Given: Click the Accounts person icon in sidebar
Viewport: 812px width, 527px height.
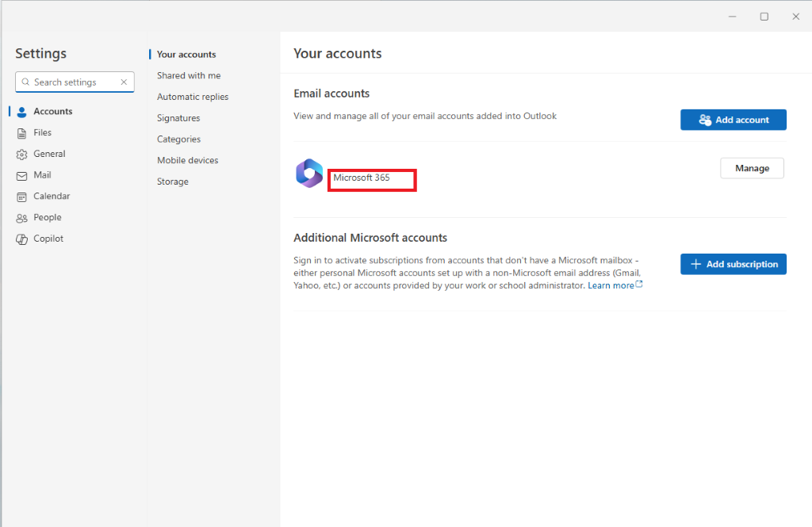Looking at the screenshot, I should pyautogui.click(x=21, y=112).
